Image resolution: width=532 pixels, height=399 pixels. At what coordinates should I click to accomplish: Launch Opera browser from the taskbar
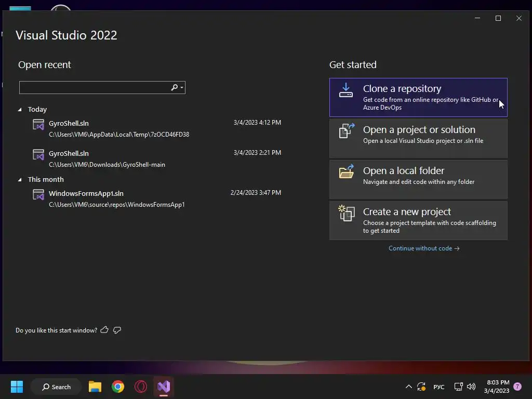[x=140, y=387]
